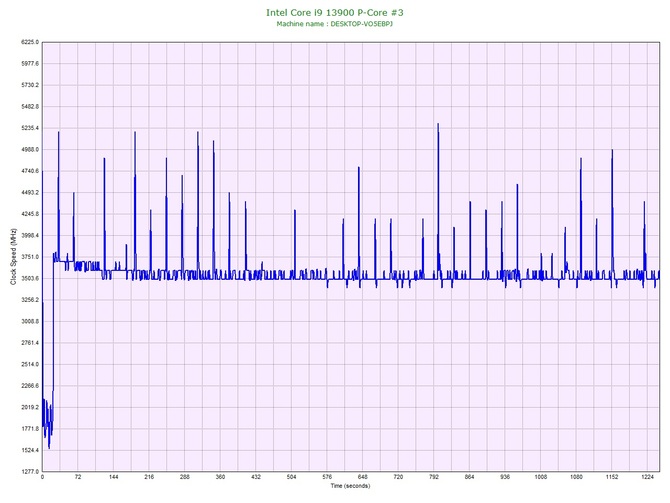Select the 'Machine name : DESKTOP-VO5EBPJ' subtitle
The height and width of the screenshot is (503, 670).
tap(335, 24)
